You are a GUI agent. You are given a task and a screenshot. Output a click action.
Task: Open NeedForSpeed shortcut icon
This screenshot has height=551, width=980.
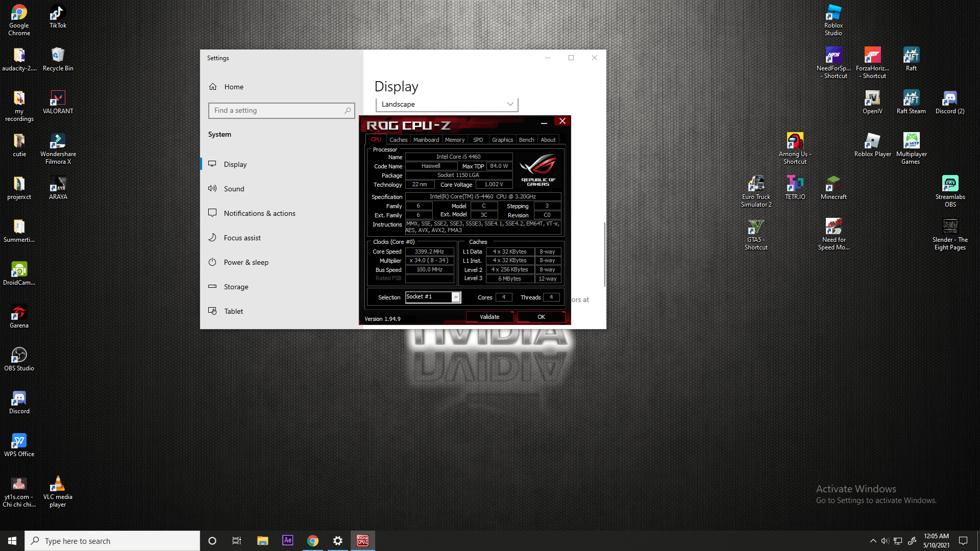[834, 63]
